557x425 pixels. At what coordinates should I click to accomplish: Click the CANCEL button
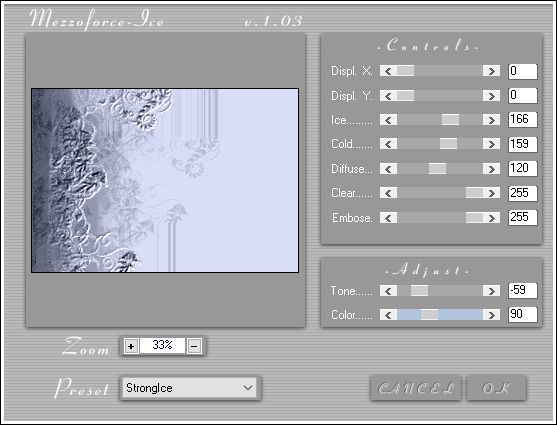click(416, 388)
